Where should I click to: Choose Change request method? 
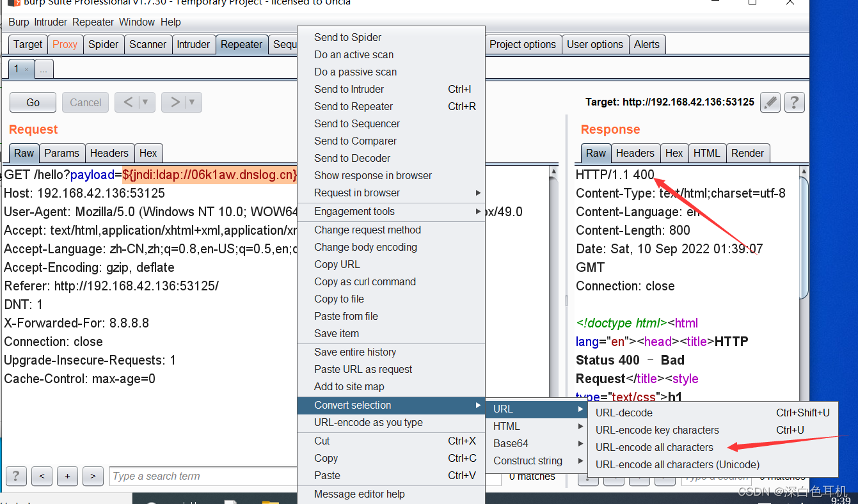(x=392, y=230)
